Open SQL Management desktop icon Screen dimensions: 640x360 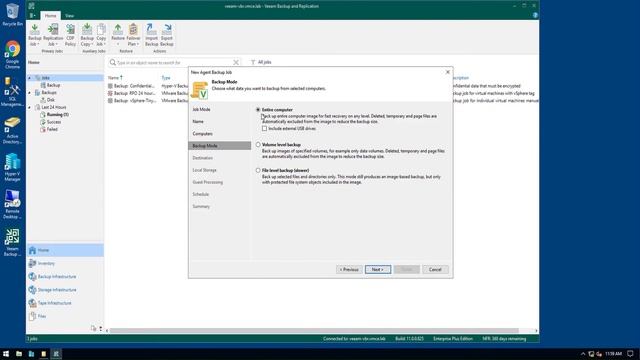coord(12,92)
